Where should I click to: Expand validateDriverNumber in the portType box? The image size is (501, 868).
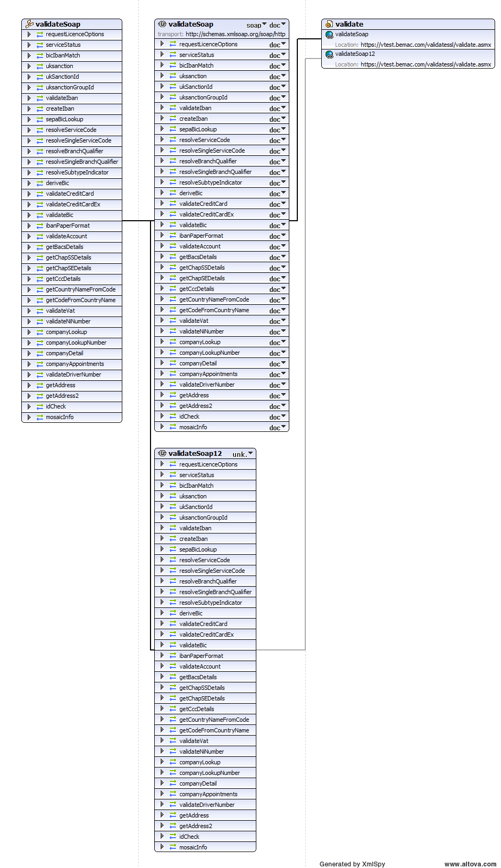(29, 374)
